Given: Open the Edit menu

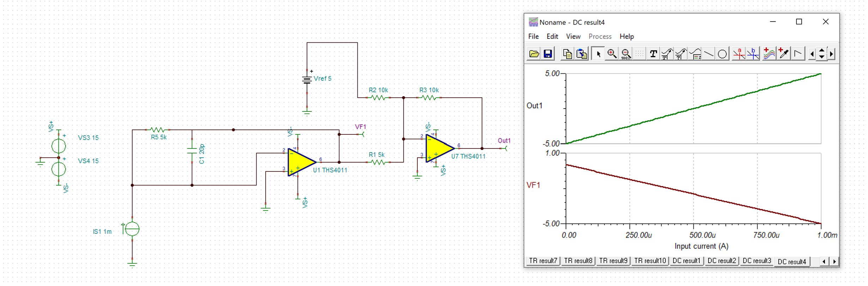Looking at the screenshot, I should point(552,36).
